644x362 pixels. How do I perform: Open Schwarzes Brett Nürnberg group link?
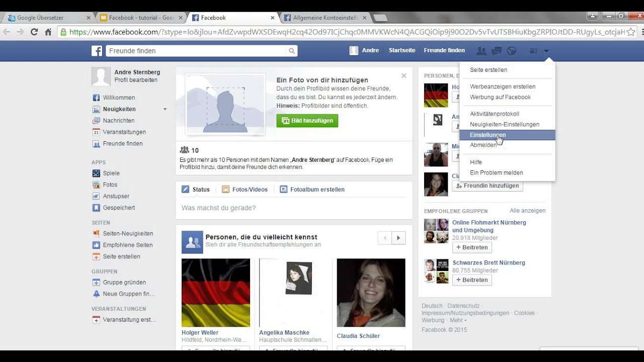[x=489, y=263]
